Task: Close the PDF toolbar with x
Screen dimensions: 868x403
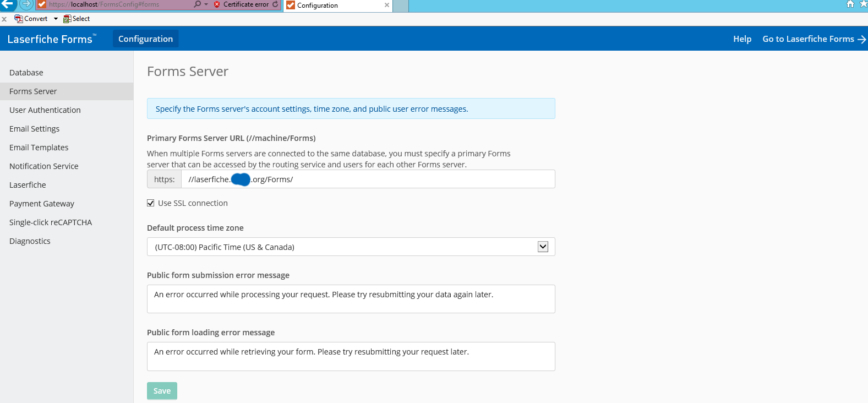Action: click(4, 19)
